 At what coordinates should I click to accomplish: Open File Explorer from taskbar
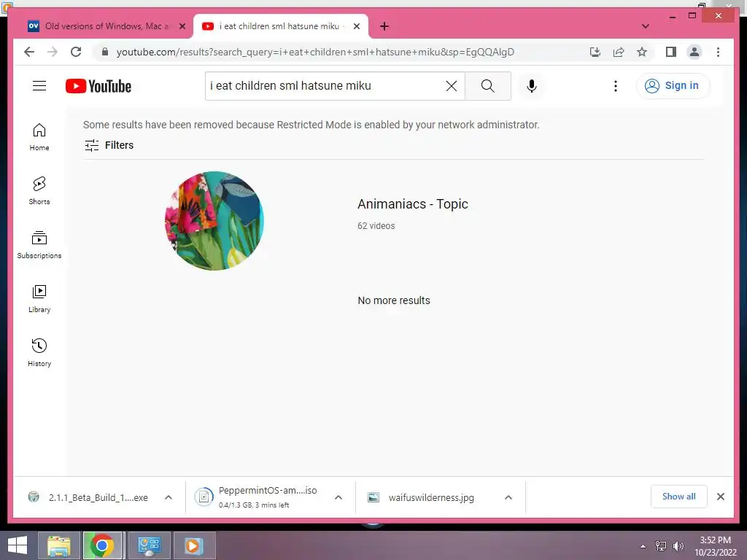point(59,545)
